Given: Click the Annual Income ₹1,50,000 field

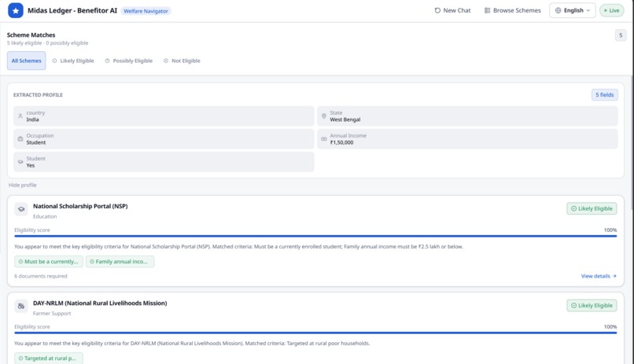Looking at the screenshot, I should pos(467,139).
